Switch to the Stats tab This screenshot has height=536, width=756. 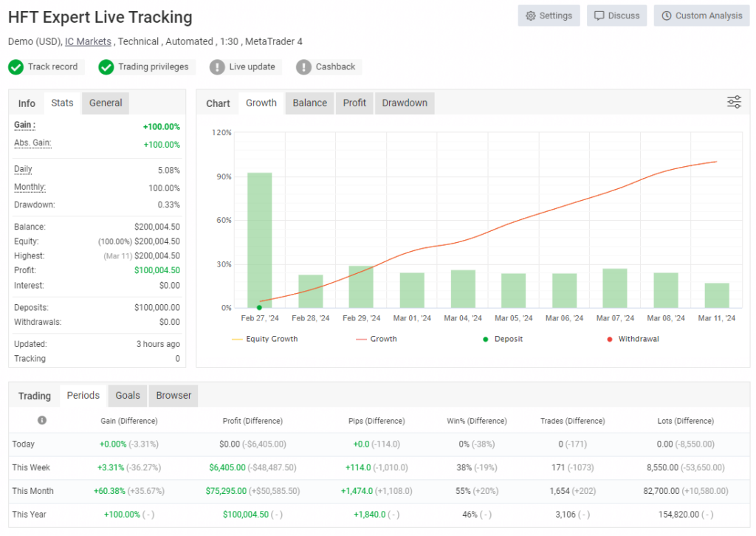click(62, 103)
